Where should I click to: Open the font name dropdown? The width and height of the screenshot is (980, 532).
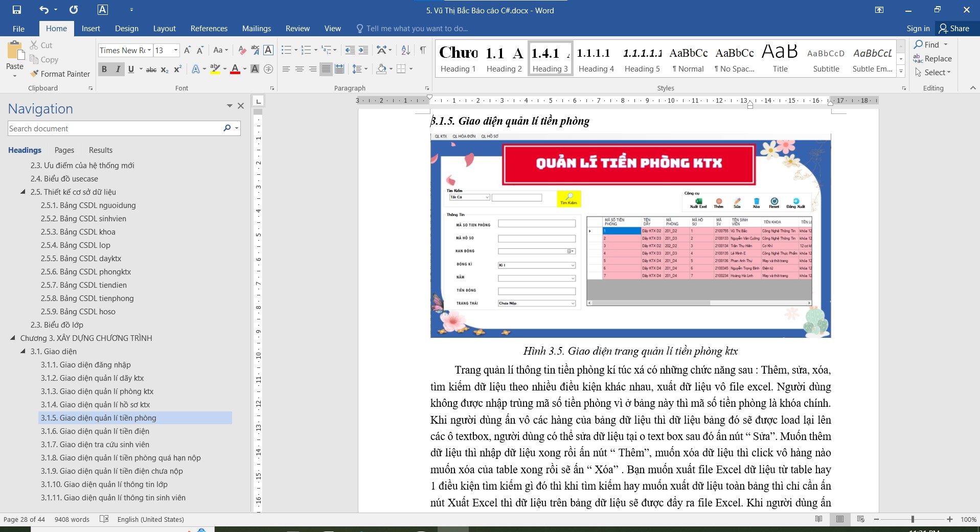click(149, 50)
